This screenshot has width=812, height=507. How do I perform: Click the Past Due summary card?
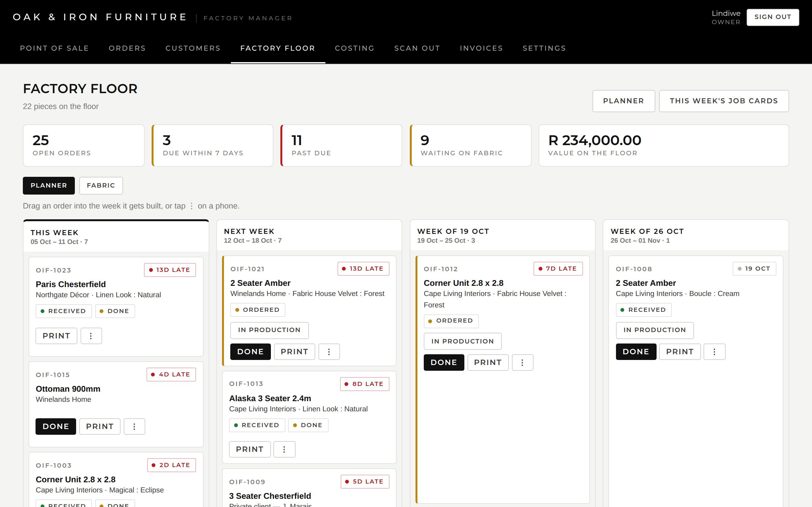pos(341,145)
